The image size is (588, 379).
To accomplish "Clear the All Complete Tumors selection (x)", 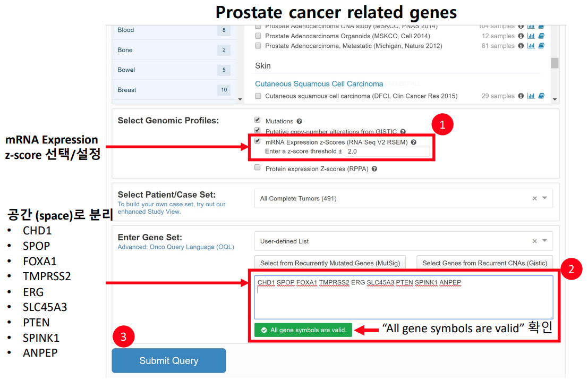I will pyautogui.click(x=534, y=199).
